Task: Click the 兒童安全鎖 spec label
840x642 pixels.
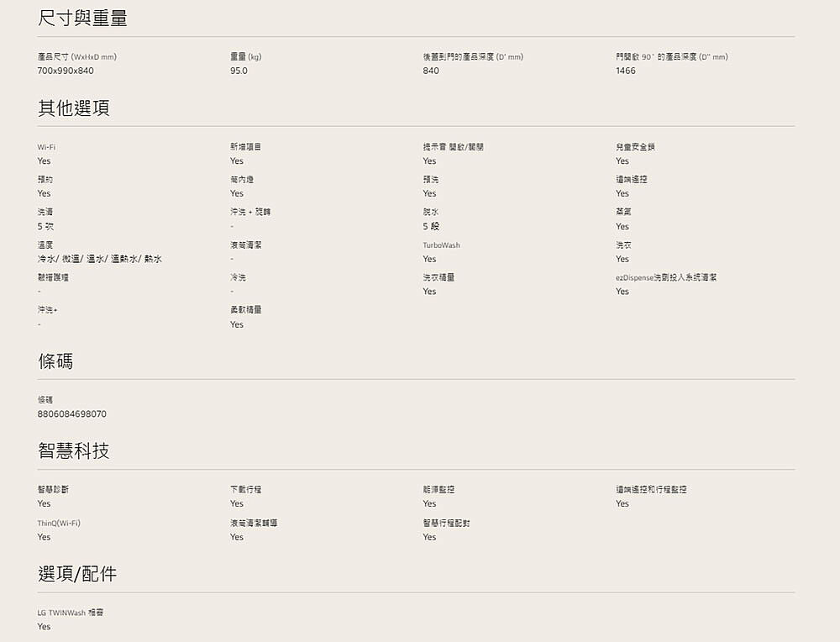Action: coord(634,147)
